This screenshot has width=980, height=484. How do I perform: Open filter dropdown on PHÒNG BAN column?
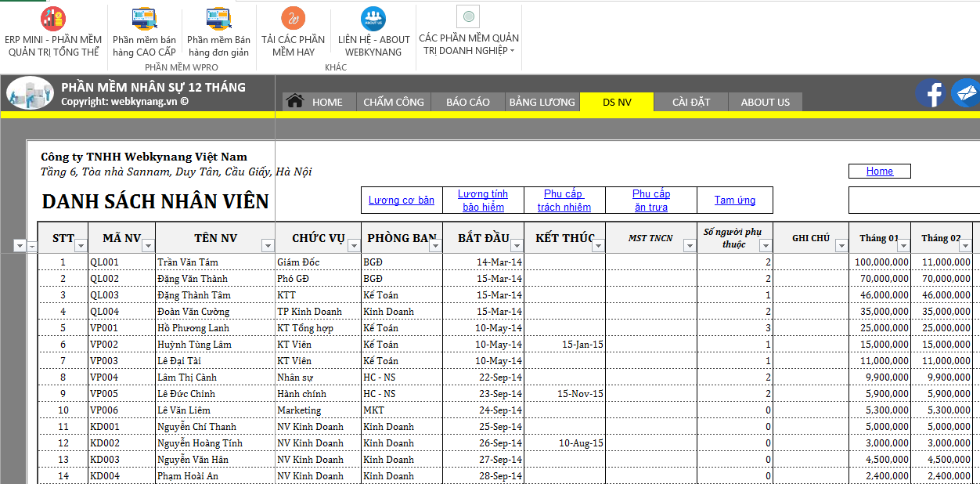[x=436, y=246]
